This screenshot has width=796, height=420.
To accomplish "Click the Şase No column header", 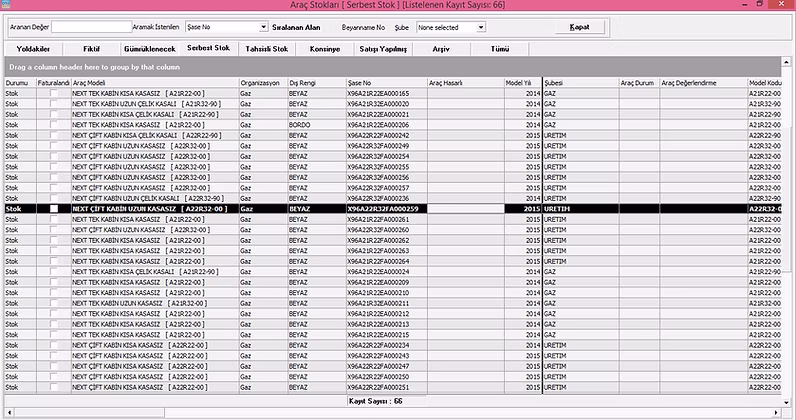I will (x=385, y=81).
